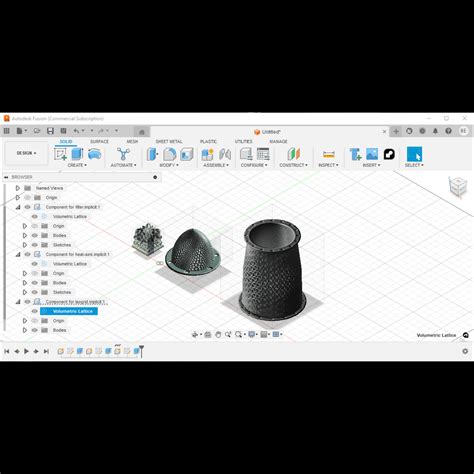474x474 pixels.
Task: Undo the last action
Action: (76, 131)
